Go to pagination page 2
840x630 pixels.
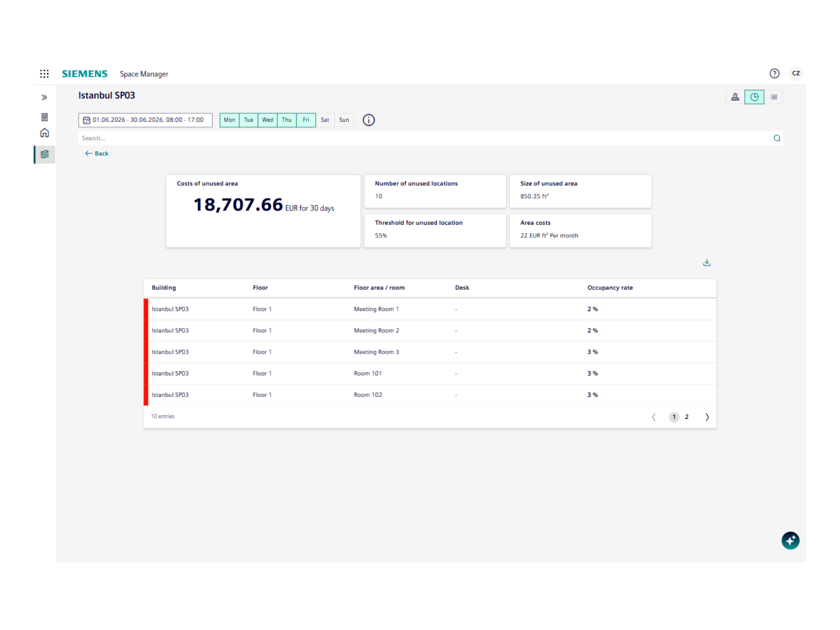tap(687, 417)
